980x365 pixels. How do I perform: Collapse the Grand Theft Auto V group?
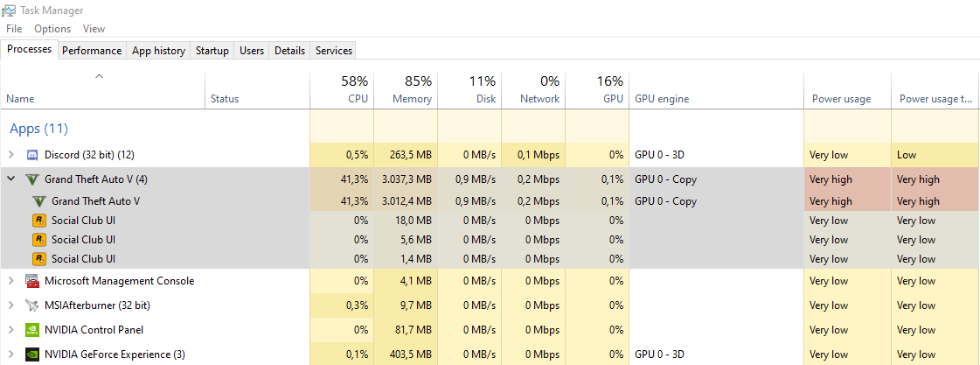coord(10,179)
